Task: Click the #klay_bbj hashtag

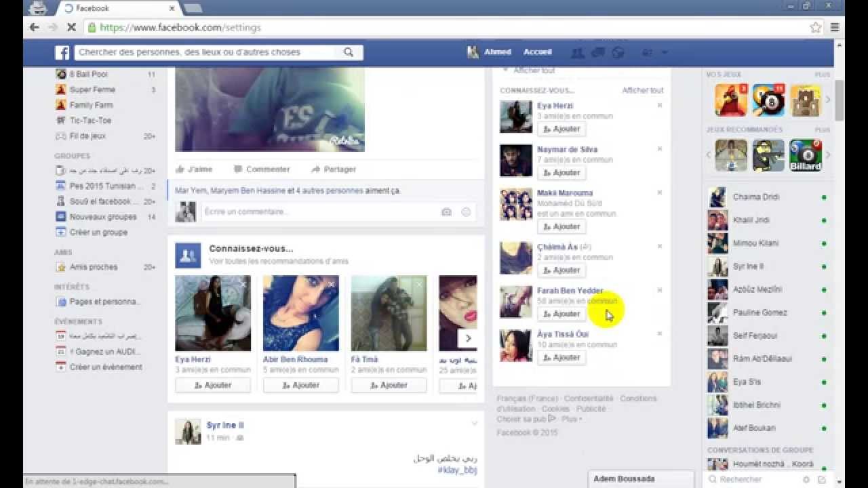Action: point(457,470)
